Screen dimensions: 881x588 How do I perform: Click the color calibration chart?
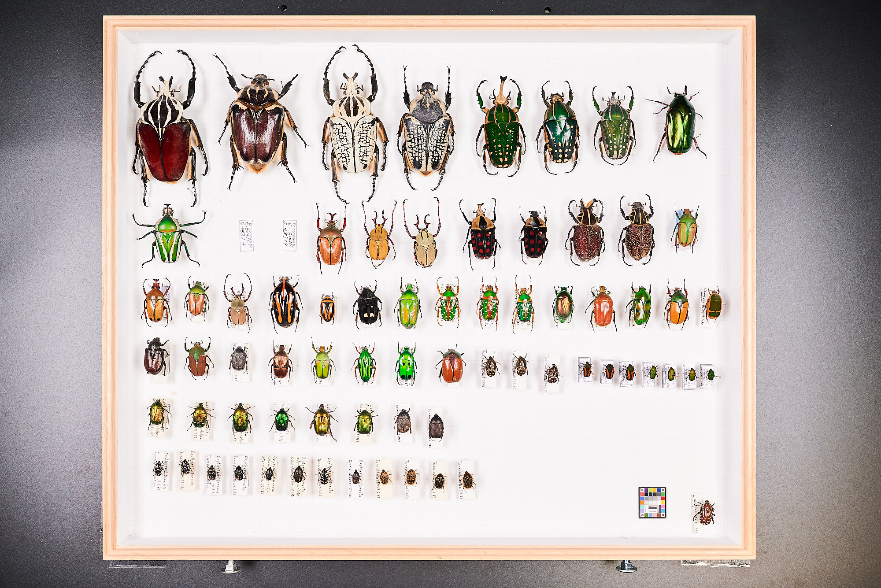[x=652, y=502]
